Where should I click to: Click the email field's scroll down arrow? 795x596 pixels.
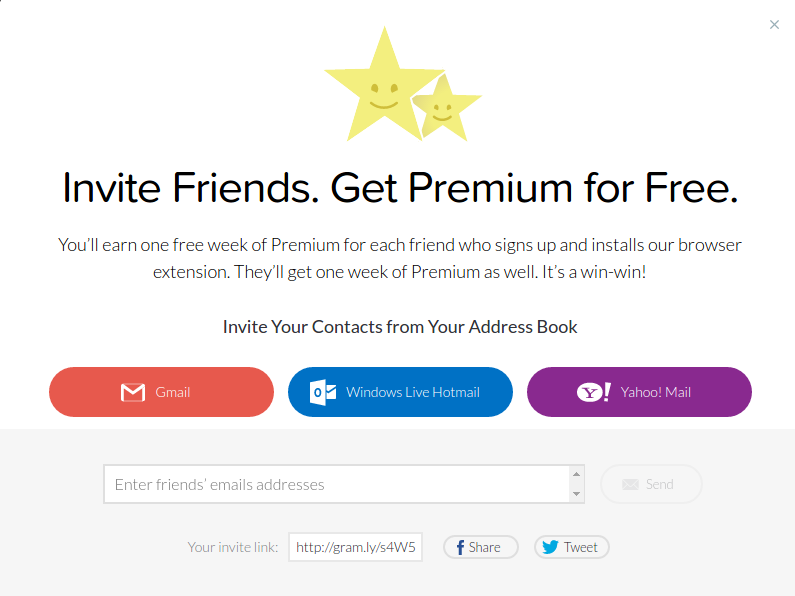tap(576, 494)
